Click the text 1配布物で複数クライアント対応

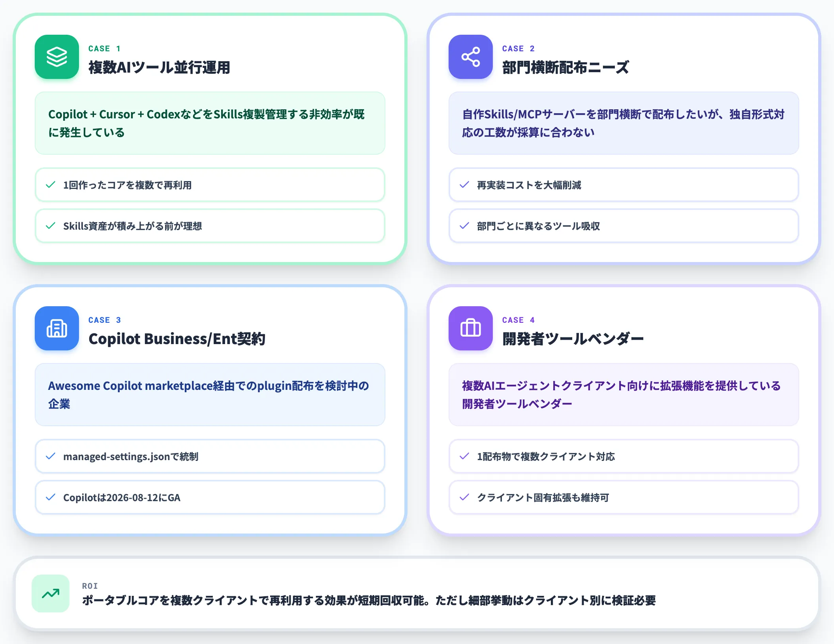point(546,457)
